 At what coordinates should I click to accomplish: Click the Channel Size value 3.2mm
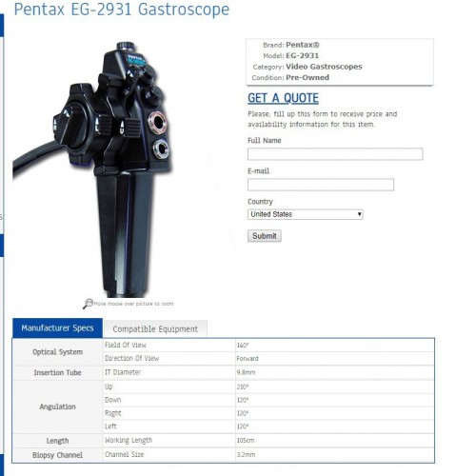click(246, 455)
